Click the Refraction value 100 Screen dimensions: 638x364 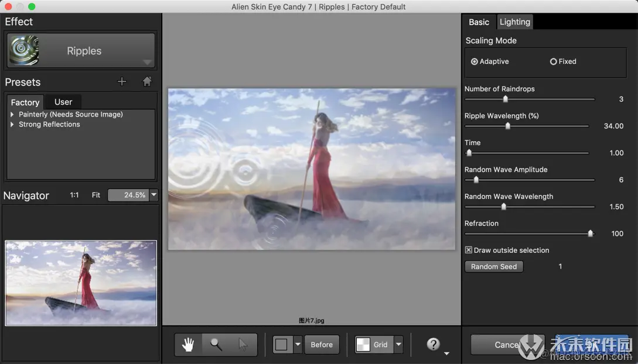tap(617, 233)
